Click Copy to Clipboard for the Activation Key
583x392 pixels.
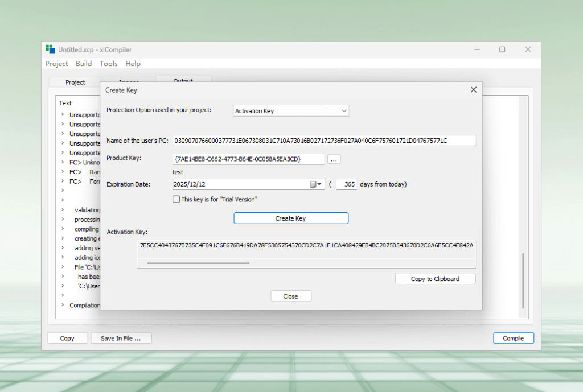click(435, 278)
